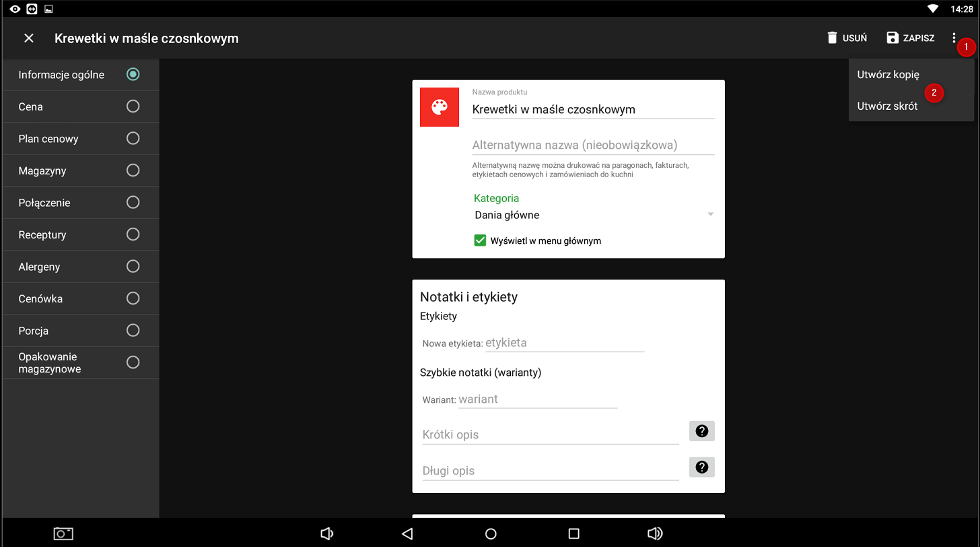The height and width of the screenshot is (547, 980).
Task: Click the red product color tile
Action: [440, 107]
